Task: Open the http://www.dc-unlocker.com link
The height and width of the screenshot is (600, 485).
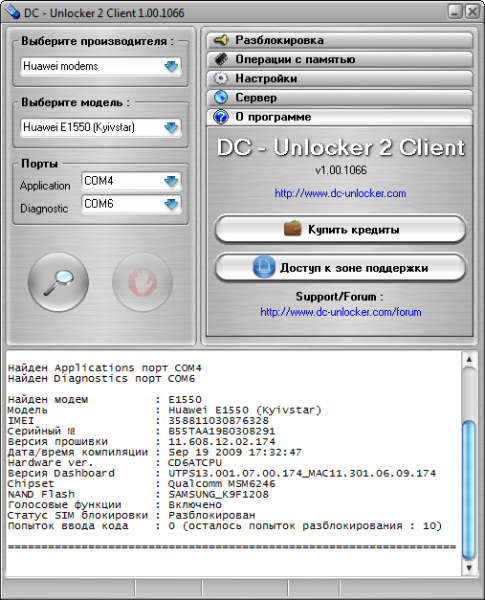Action: [x=340, y=193]
